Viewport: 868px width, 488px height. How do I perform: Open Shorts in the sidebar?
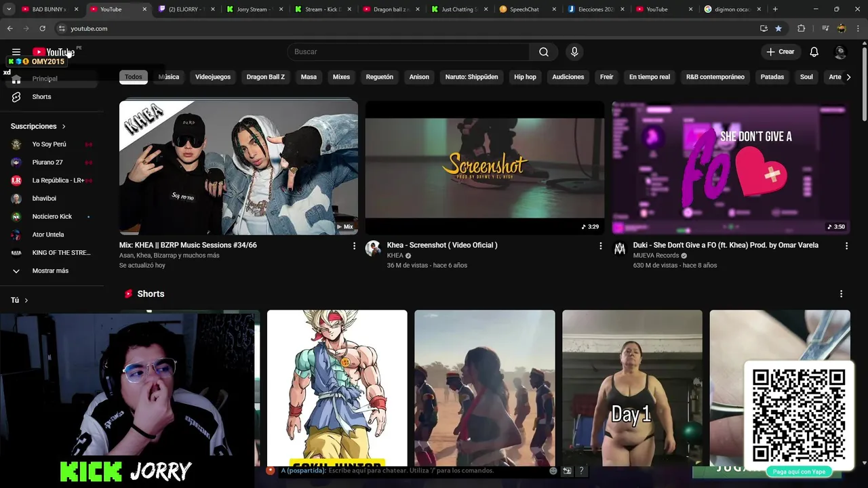coord(41,97)
